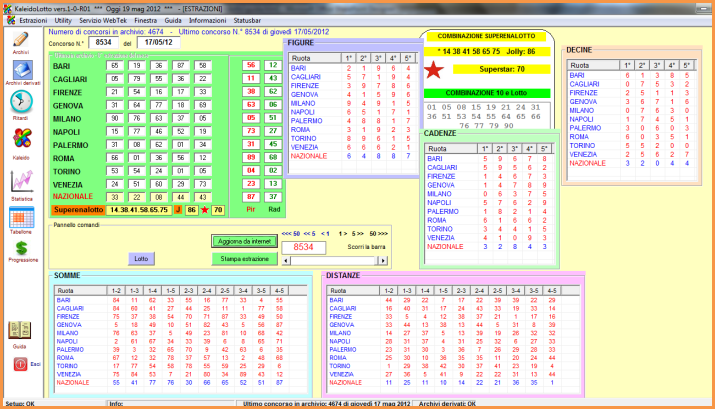715x409 pixels.
Task: Click the Superenalotto orange label
Action: (78, 210)
